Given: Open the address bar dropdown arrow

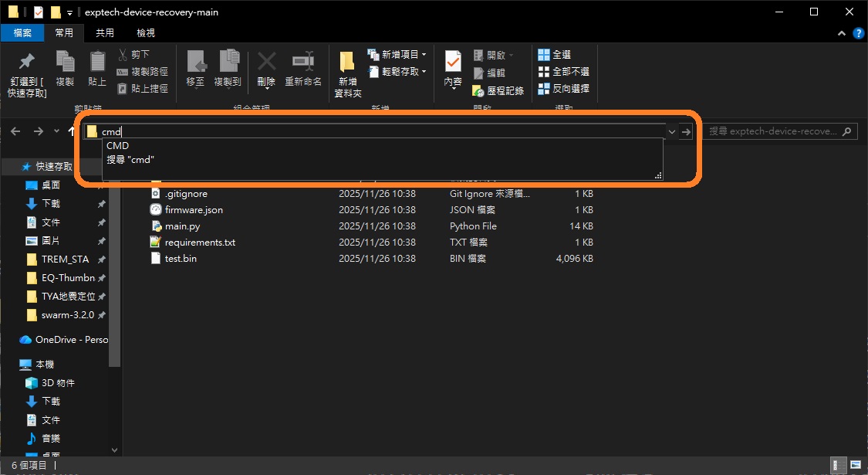Looking at the screenshot, I should tap(670, 131).
